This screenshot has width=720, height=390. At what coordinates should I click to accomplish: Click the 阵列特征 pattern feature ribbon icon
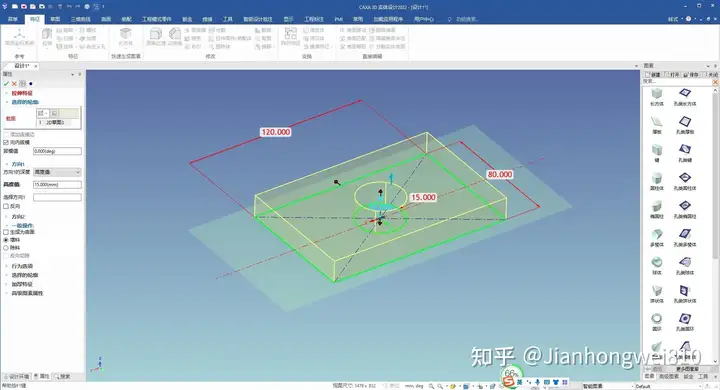click(290, 37)
